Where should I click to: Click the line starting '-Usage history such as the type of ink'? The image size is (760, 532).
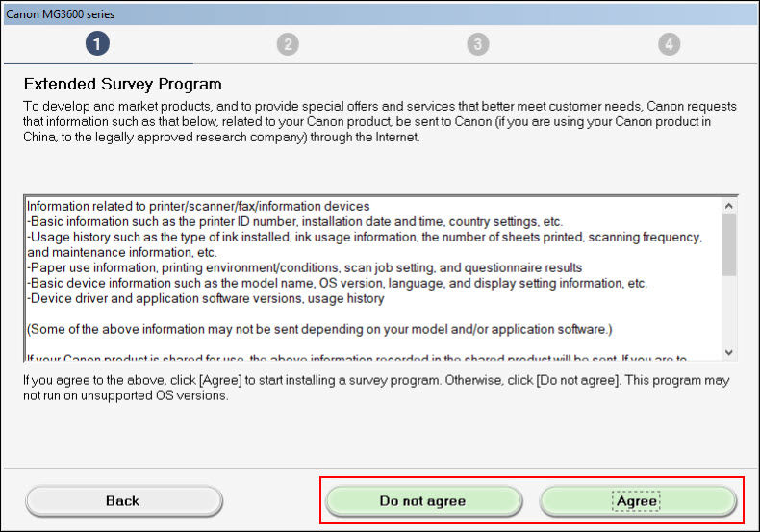[365, 244]
